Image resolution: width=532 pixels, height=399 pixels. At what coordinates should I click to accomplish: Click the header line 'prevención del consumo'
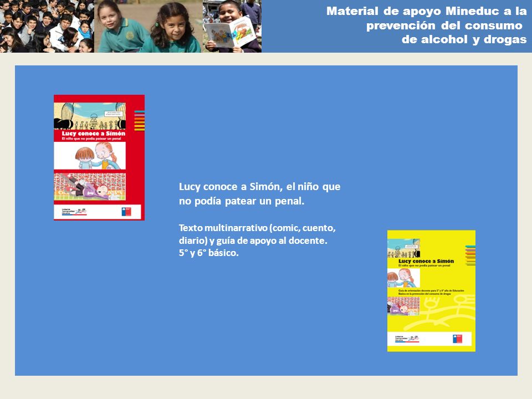tap(444, 25)
